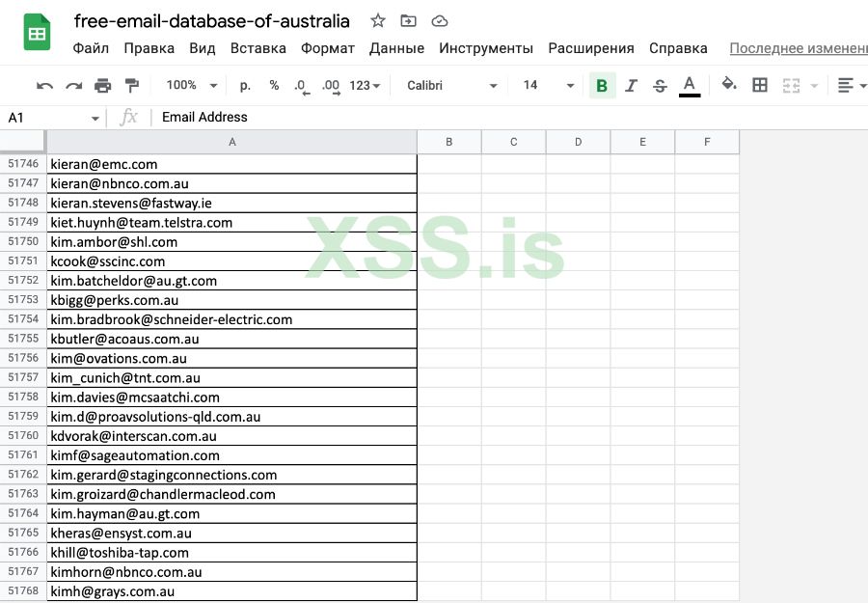Undo the last action
Viewport: 868px width, 603px height.
click(x=44, y=85)
